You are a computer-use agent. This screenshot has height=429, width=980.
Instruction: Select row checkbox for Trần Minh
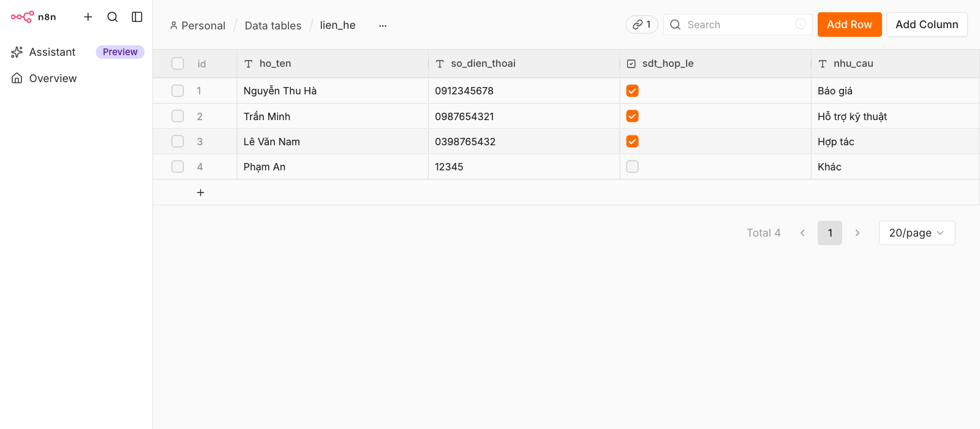tap(178, 116)
